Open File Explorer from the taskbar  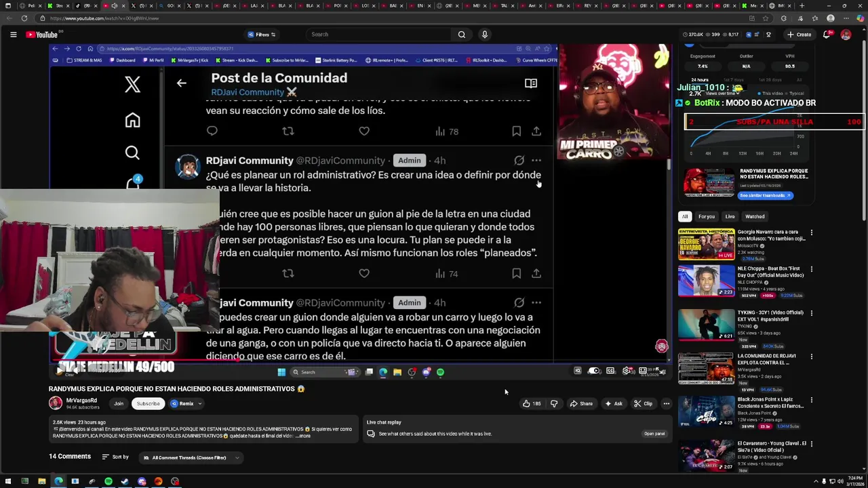point(41,481)
